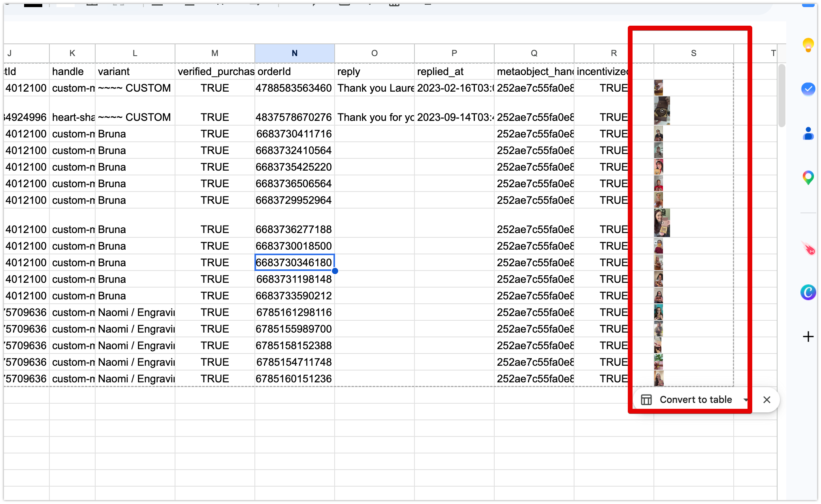
Task: Click the table icon in Convert to table
Action: click(646, 400)
